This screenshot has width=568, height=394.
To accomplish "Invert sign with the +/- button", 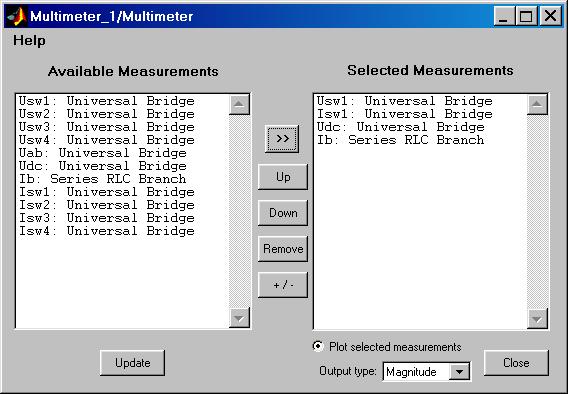I will click(x=283, y=285).
